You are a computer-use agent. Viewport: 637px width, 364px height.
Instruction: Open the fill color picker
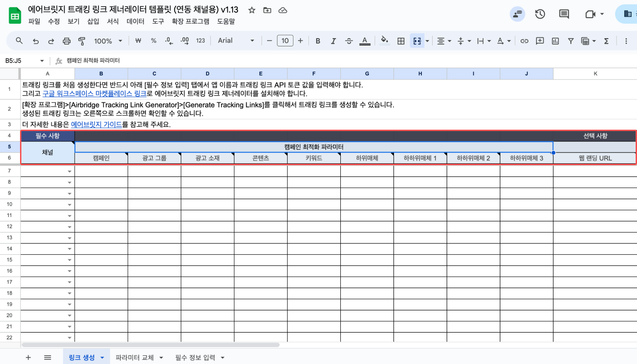coord(384,41)
